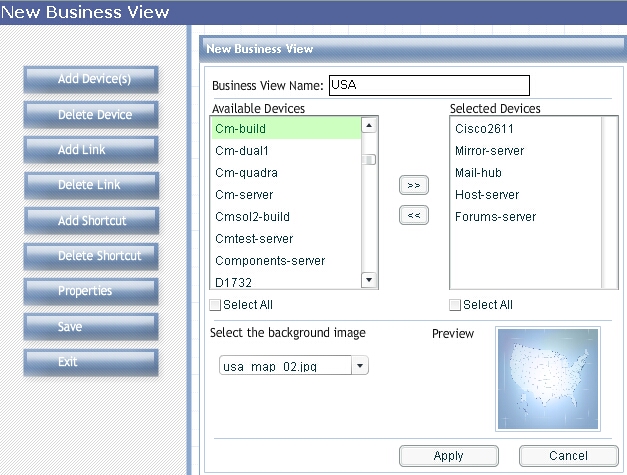This screenshot has height=475, width=627.
Task: Click the Add Device(s) button
Action: (91, 79)
